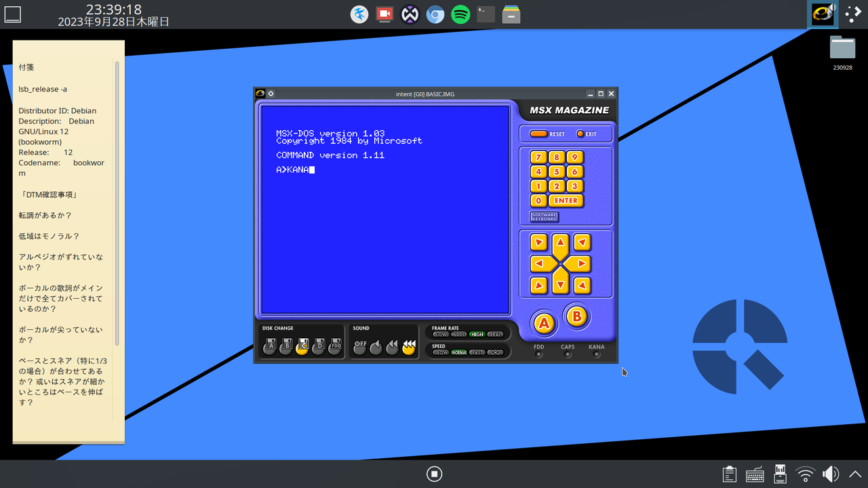
Task: Tap numeric keypad key 7
Action: (x=538, y=157)
